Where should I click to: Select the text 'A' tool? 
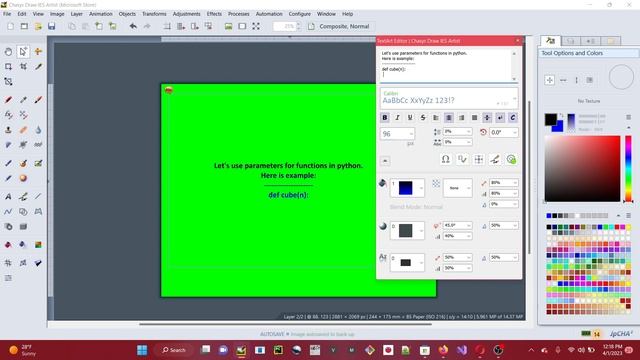8,197
